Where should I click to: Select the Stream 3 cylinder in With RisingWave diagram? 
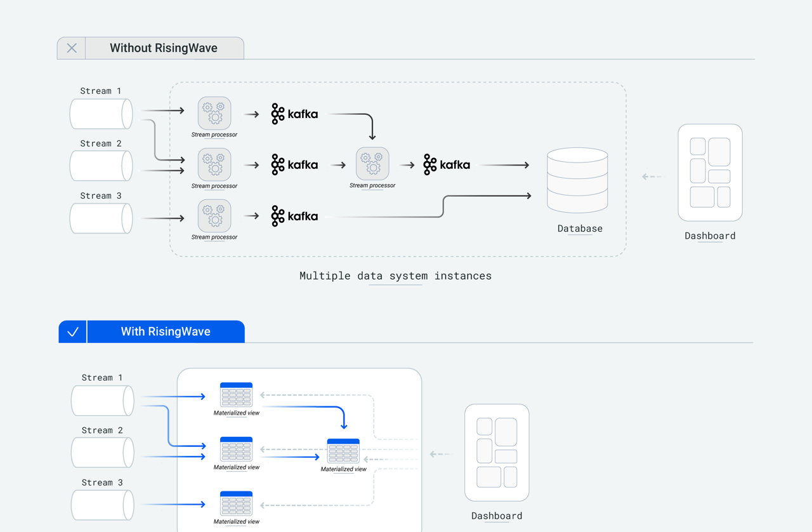tap(103, 505)
